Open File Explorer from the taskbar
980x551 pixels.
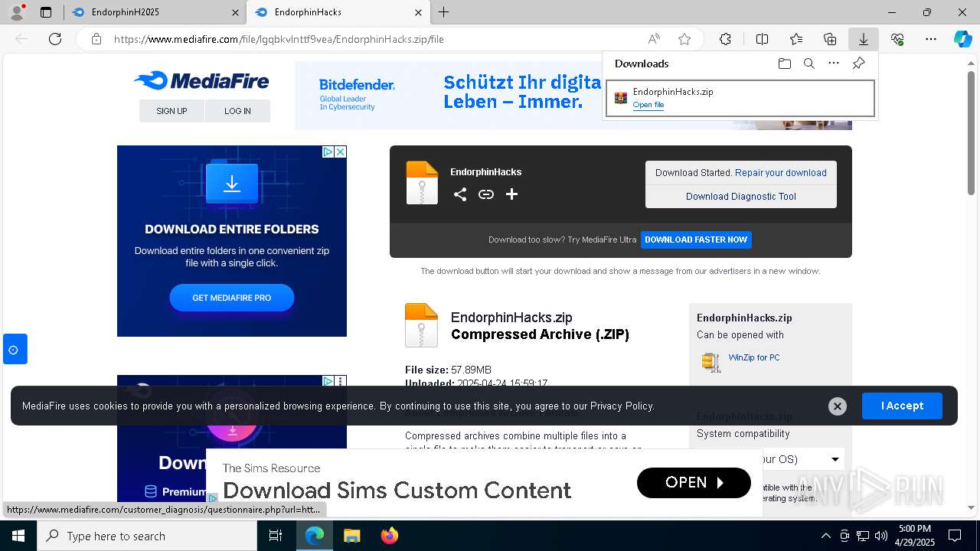click(351, 536)
